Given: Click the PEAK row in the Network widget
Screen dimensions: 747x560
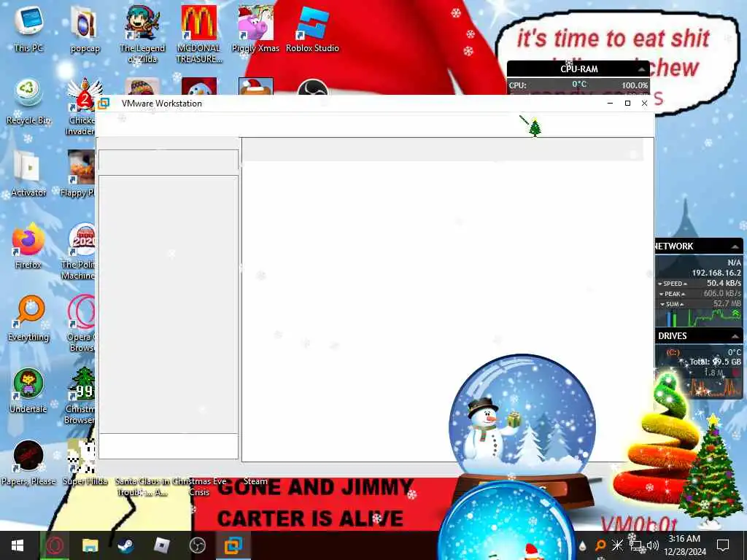Looking at the screenshot, I should (x=700, y=294).
